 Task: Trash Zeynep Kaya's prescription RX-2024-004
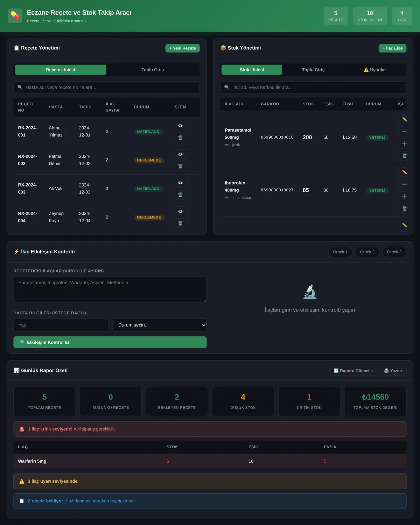[180, 223]
